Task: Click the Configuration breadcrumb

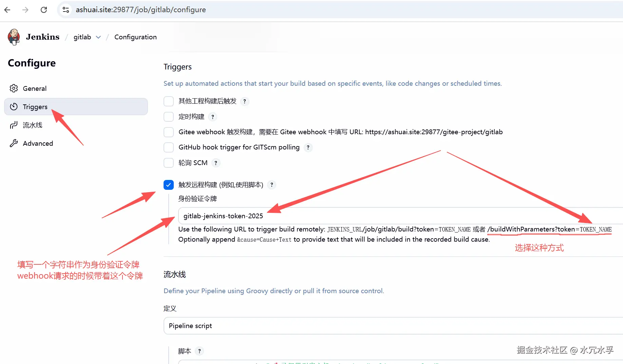Action: tap(135, 37)
